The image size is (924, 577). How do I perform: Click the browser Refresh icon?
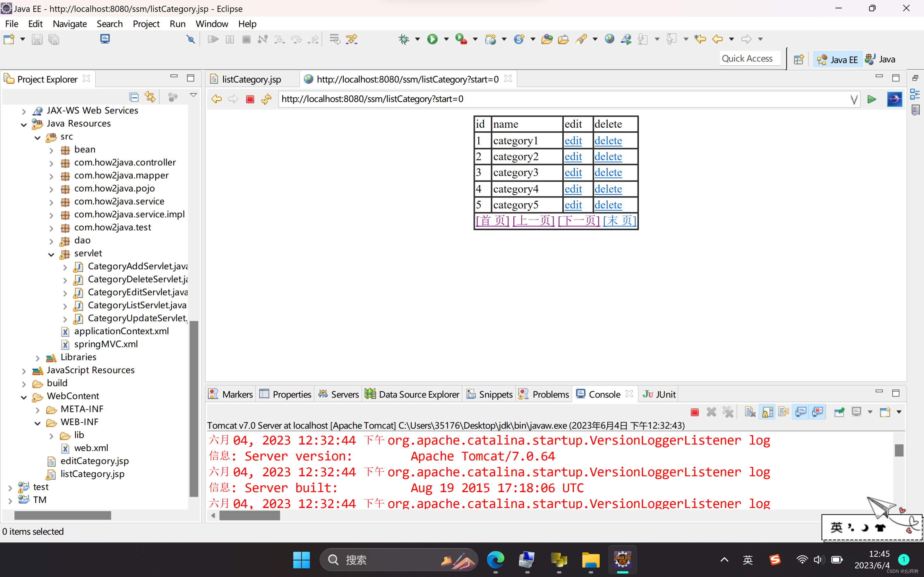pos(266,99)
